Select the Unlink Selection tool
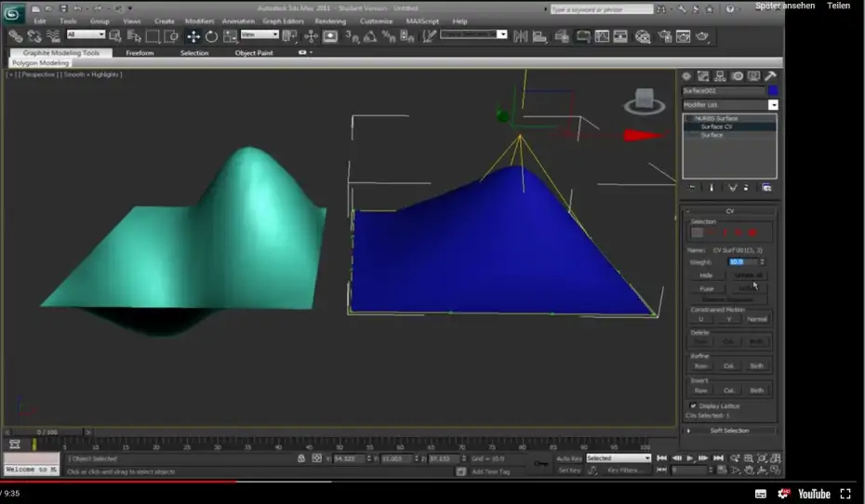 tap(34, 36)
